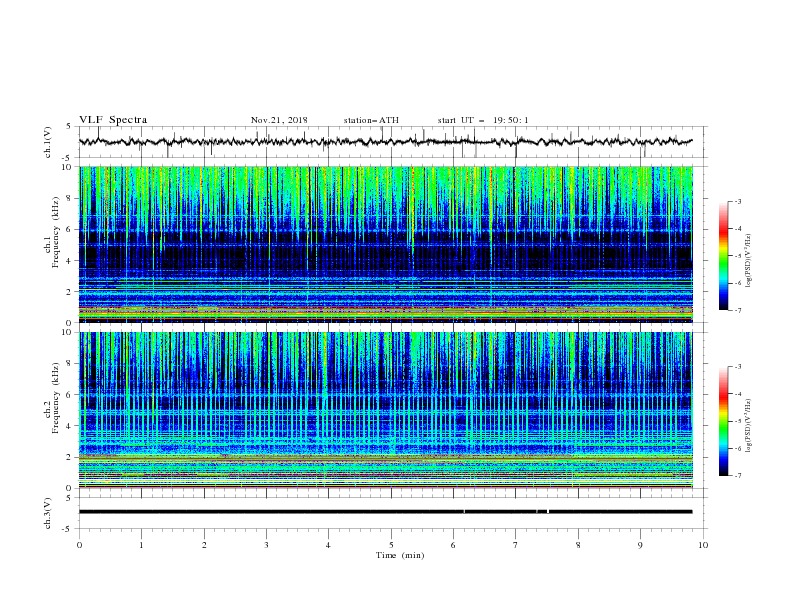792x612 pixels.
Task: Click the ch.3 flat black voltage trace
Action: 386,512
